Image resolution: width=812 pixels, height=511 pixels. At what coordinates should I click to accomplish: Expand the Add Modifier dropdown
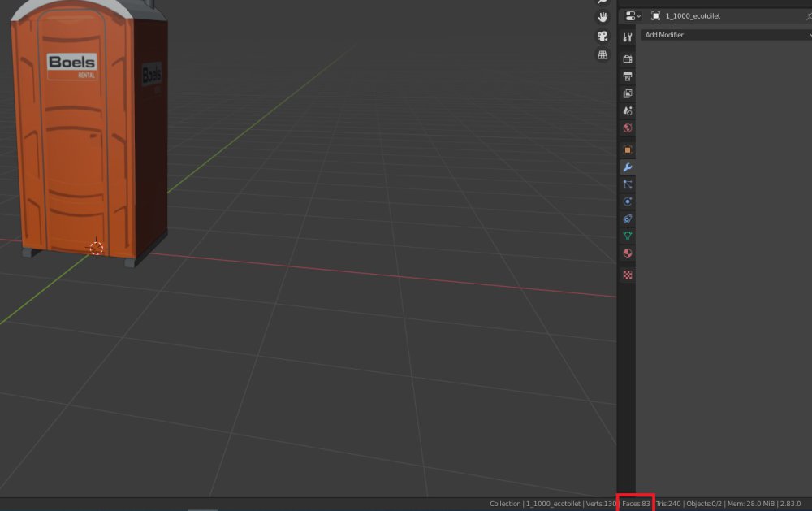[726, 35]
